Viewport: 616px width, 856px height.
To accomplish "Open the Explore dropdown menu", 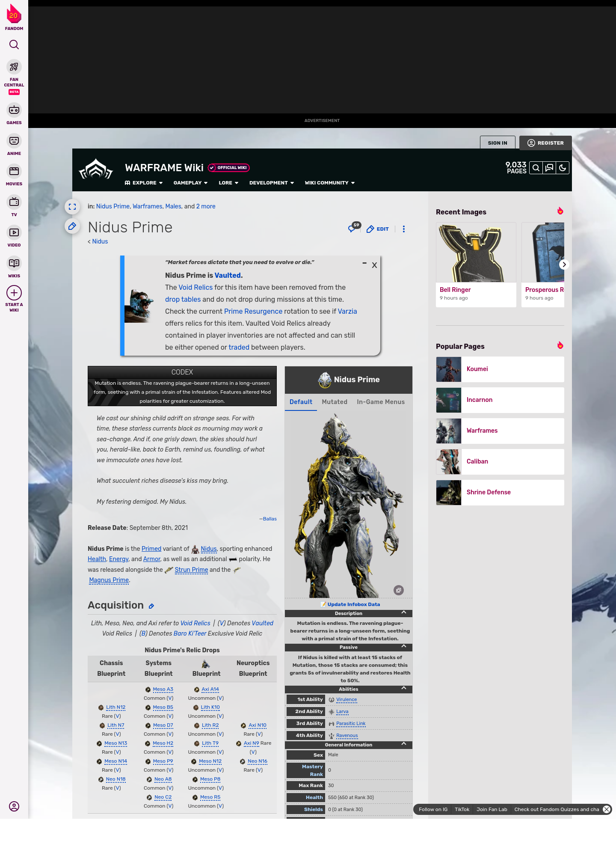I will coord(144,183).
